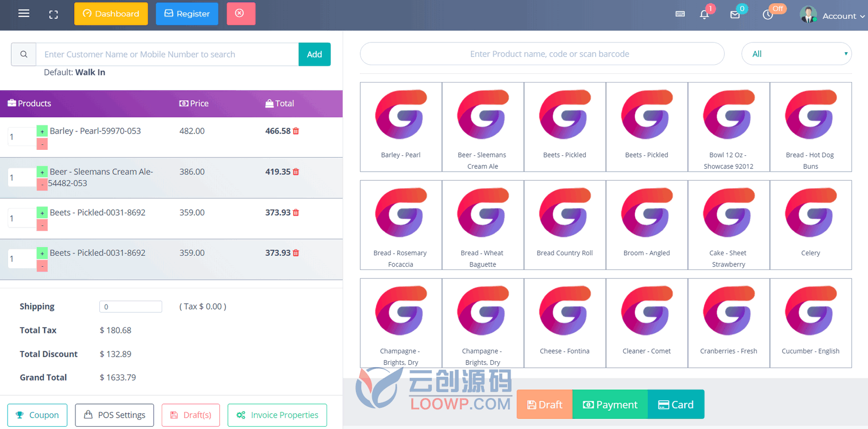This screenshot has height=429, width=868.
Task: Click Barley - Pearl-59970-053 product name
Action: click(x=95, y=131)
